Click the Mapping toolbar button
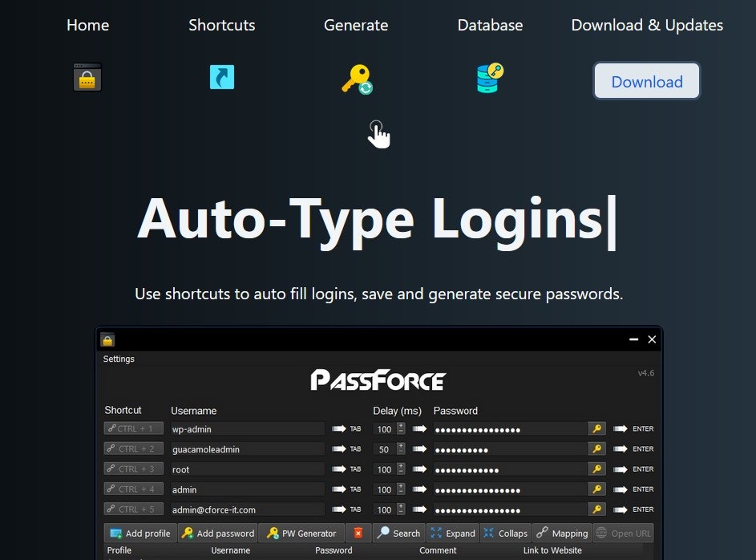 click(562, 533)
